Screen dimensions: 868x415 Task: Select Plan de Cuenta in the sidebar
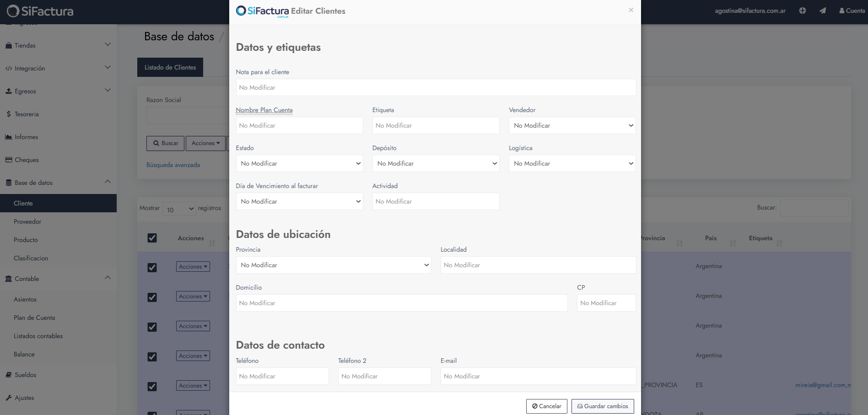pyautogui.click(x=34, y=318)
